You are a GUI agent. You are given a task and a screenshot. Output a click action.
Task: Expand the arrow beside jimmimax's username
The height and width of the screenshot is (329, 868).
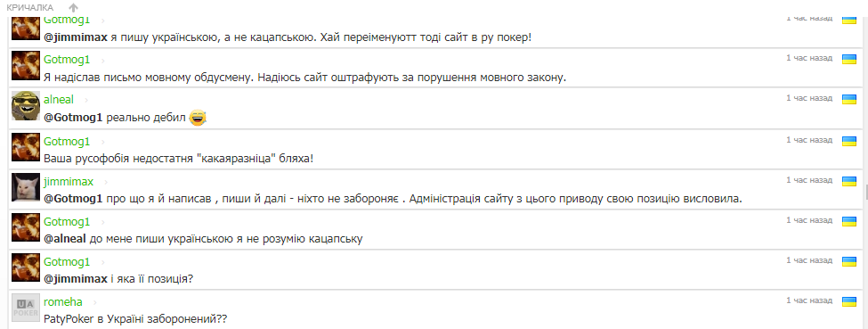(105, 182)
